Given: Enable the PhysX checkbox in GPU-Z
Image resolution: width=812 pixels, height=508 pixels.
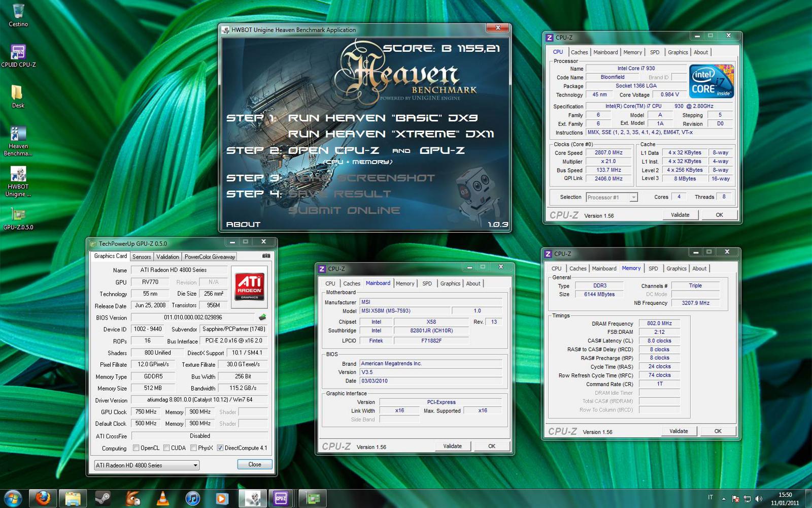Looking at the screenshot, I should [x=193, y=448].
